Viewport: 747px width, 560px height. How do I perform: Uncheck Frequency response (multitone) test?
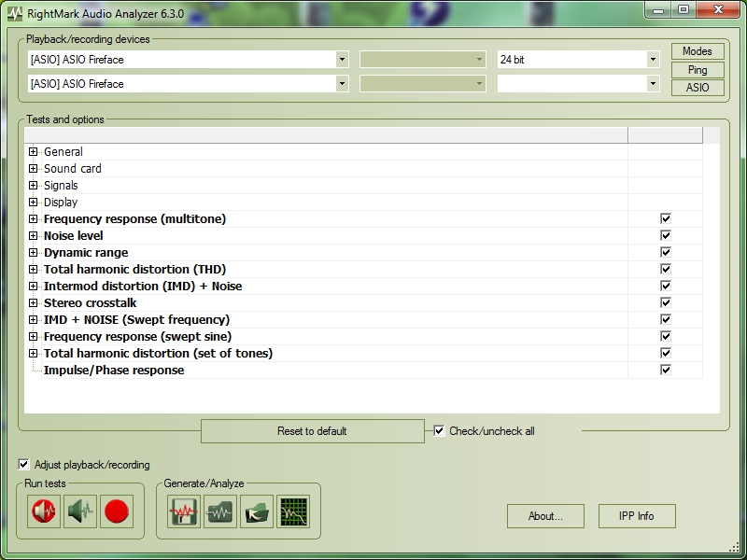tap(666, 218)
